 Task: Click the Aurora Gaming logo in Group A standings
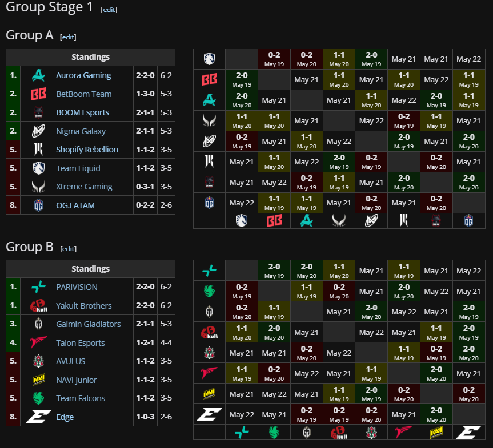[x=39, y=75]
